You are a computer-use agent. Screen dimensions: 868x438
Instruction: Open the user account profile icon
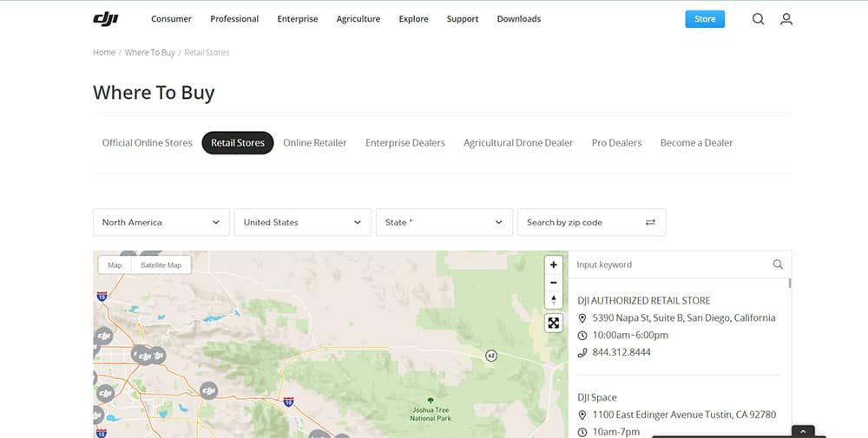click(x=786, y=19)
